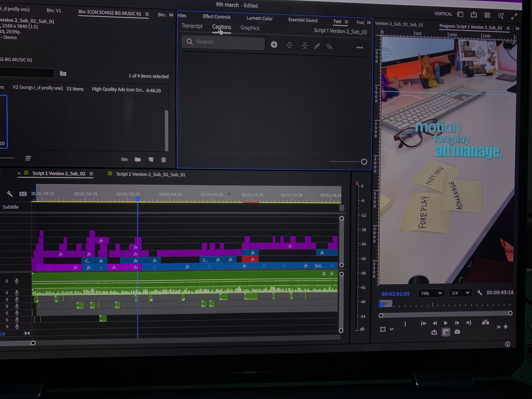Screen dimensions: 532x399
Task: Select the pencil edit icon in Captions panel
Action: point(317,46)
